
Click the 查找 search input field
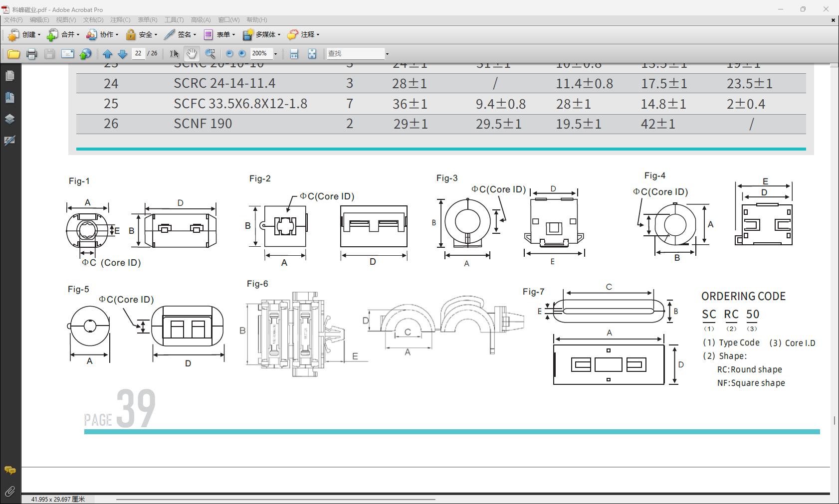pos(356,54)
